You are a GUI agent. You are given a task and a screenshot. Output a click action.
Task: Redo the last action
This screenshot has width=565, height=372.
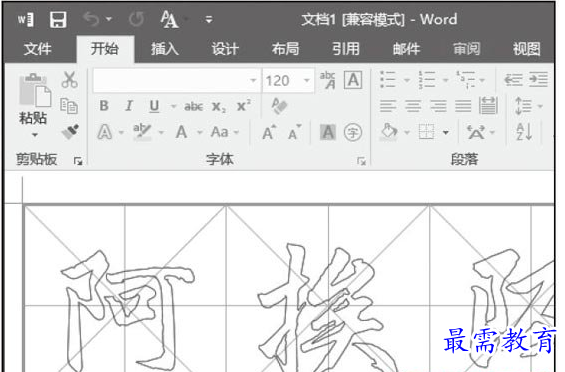(x=137, y=19)
